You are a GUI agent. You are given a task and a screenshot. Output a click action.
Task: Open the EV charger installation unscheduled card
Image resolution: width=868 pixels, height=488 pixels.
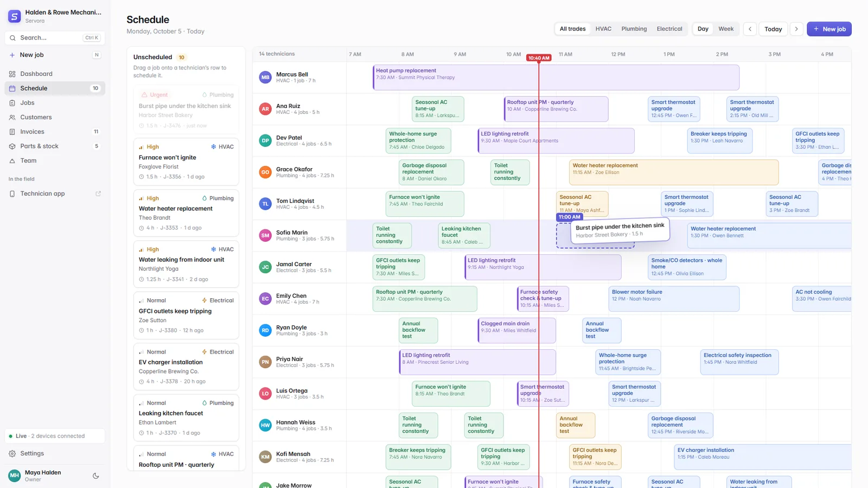click(186, 367)
